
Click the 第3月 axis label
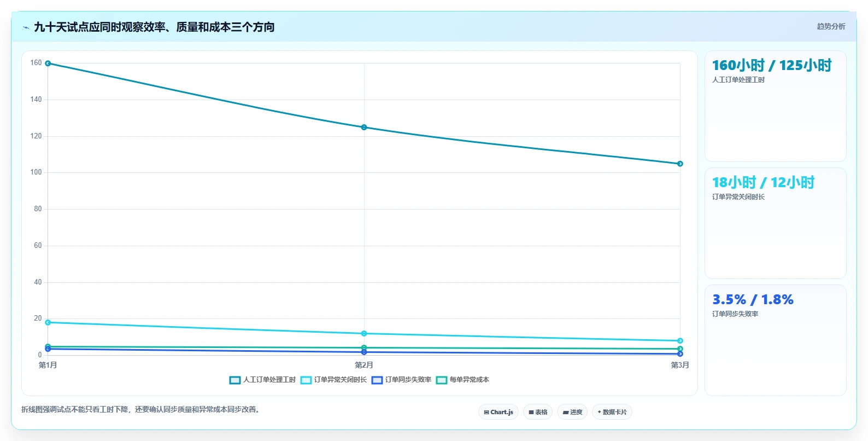tap(680, 365)
